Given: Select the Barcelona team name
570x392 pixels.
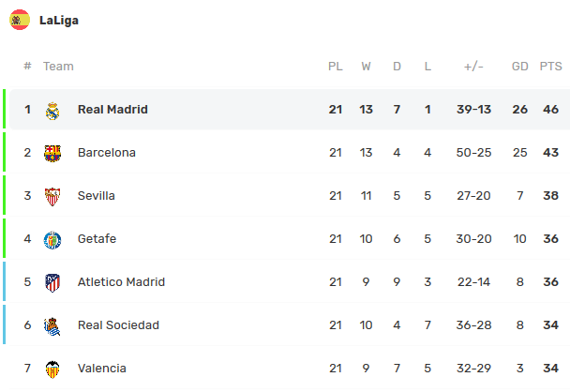Looking at the screenshot, I should point(107,153).
